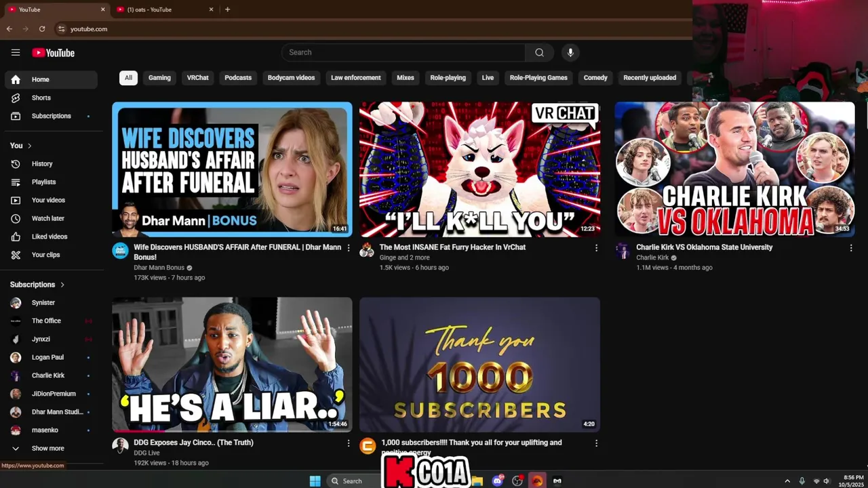This screenshot has width=868, height=488.
Task: Click the Dhar Mann Bonus channel avatar
Action: (x=120, y=251)
